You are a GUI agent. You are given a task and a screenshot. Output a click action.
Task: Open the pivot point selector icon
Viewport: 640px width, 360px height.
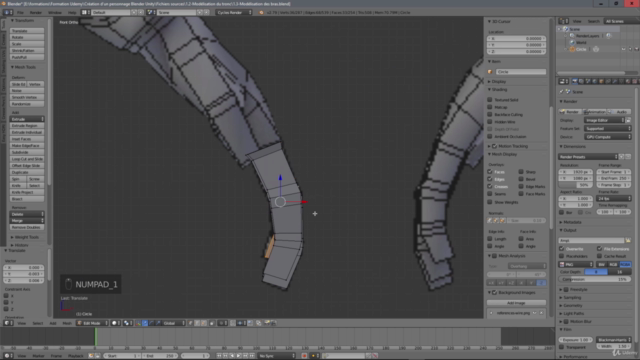coord(127,323)
